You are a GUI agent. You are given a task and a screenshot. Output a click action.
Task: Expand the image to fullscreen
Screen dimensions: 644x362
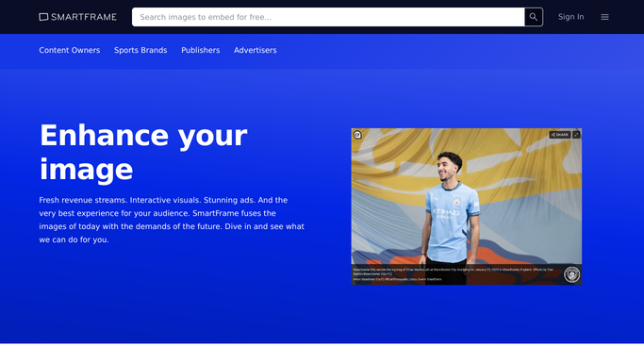pos(576,135)
